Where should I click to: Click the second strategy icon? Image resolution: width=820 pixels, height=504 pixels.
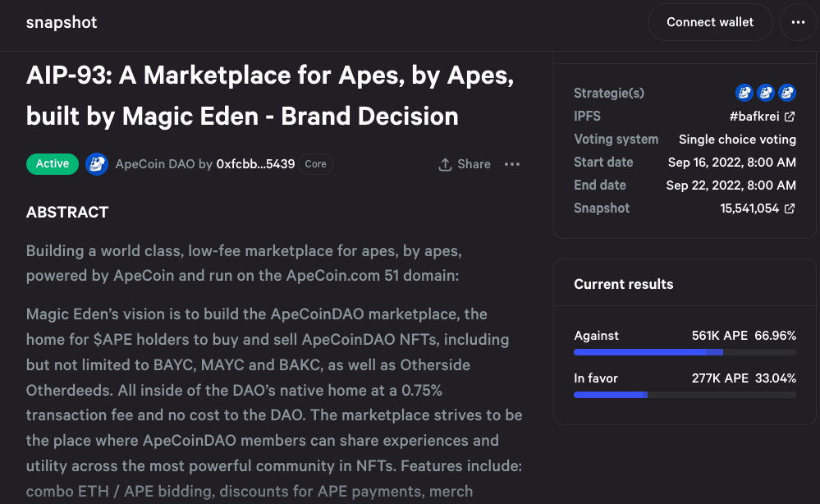click(x=766, y=93)
